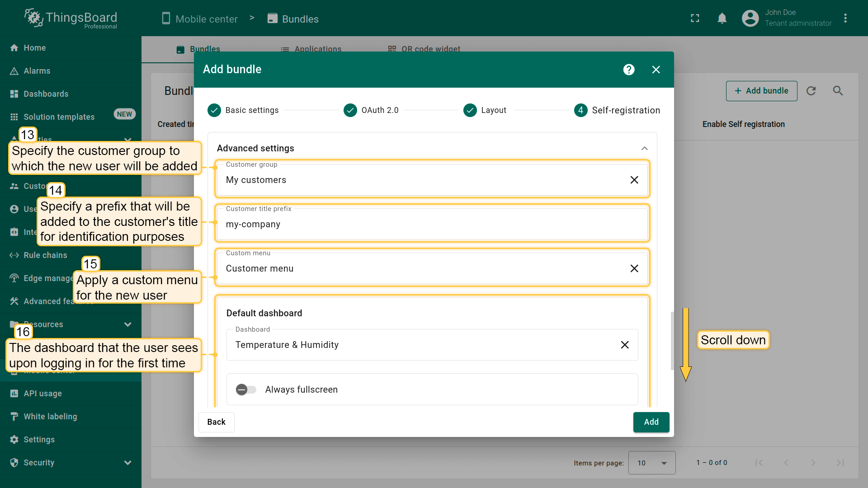This screenshot has height=488, width=868.
Task: Click the Customer title prefix input field
Action: (432, 225)
